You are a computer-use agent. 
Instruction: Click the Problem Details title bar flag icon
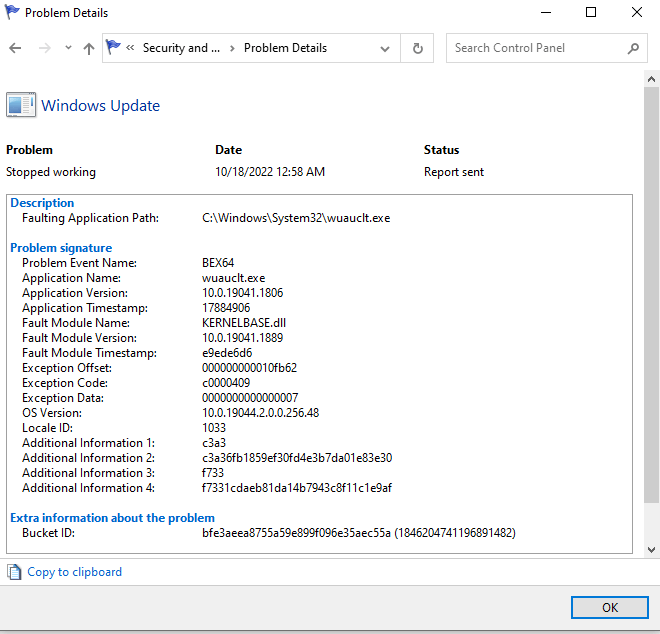(12, 13)
